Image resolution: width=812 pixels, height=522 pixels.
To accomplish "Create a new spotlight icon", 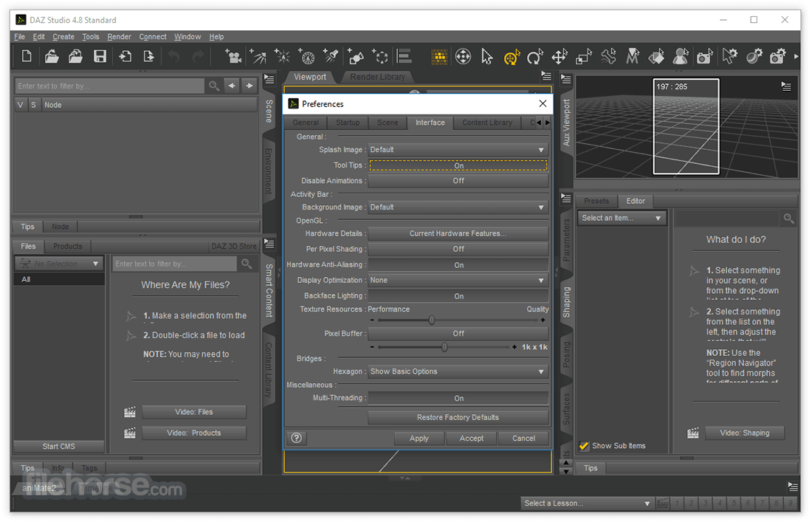I will tap(331, 56).
